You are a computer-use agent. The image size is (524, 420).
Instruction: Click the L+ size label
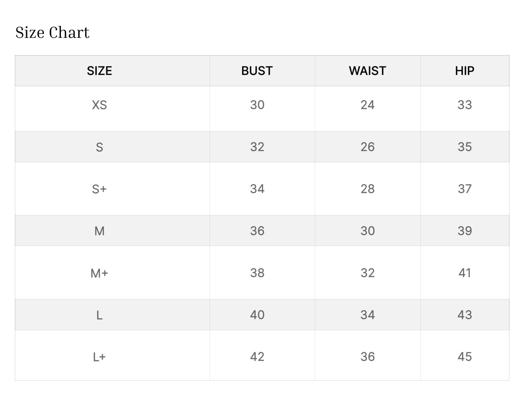click(100, 357)
